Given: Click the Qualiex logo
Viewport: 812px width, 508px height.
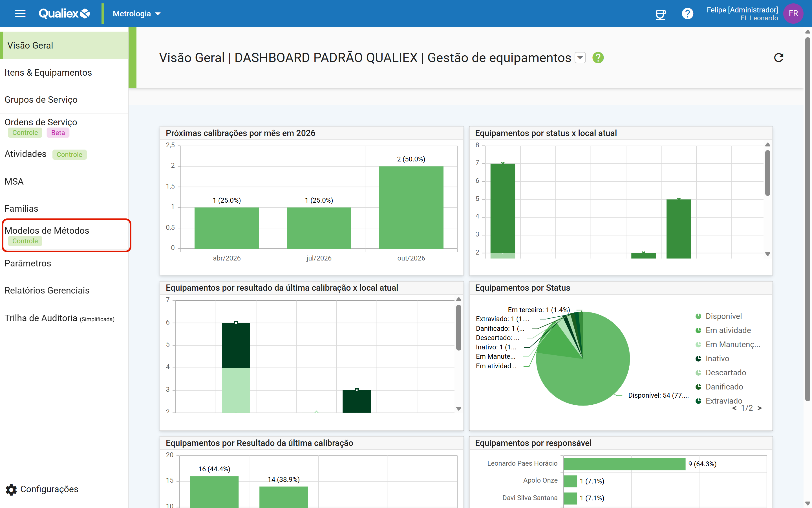Looking at the screenshot, I should click(64, 14).
